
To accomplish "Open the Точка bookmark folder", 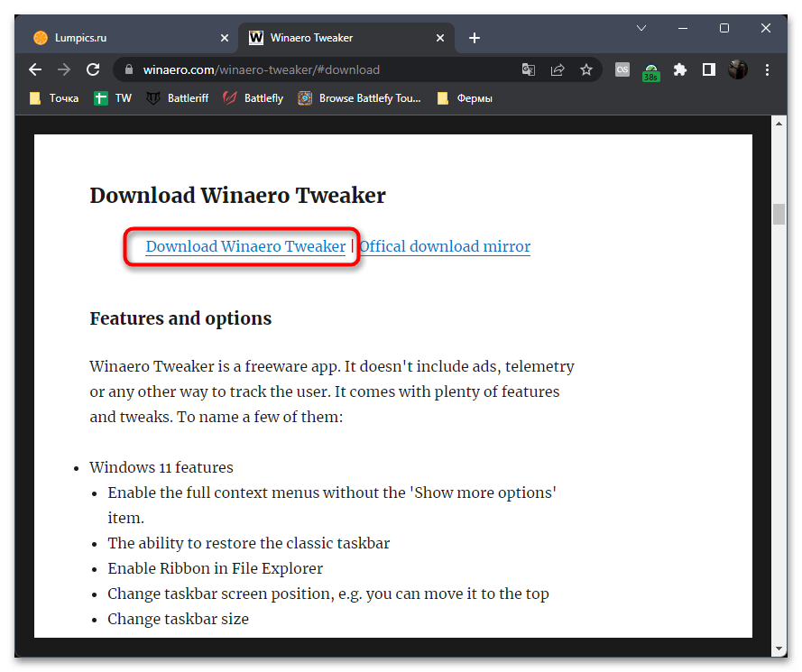I will [54, 98].
